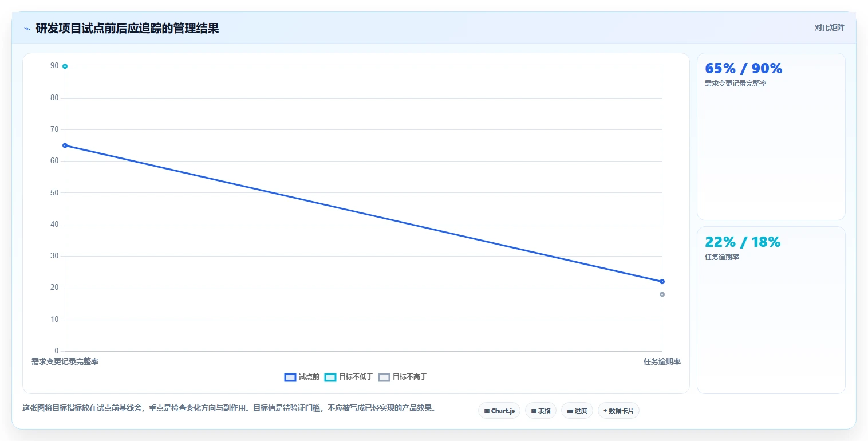
Task: Click the 22% / 18% metric value
Action: point(743,242)
